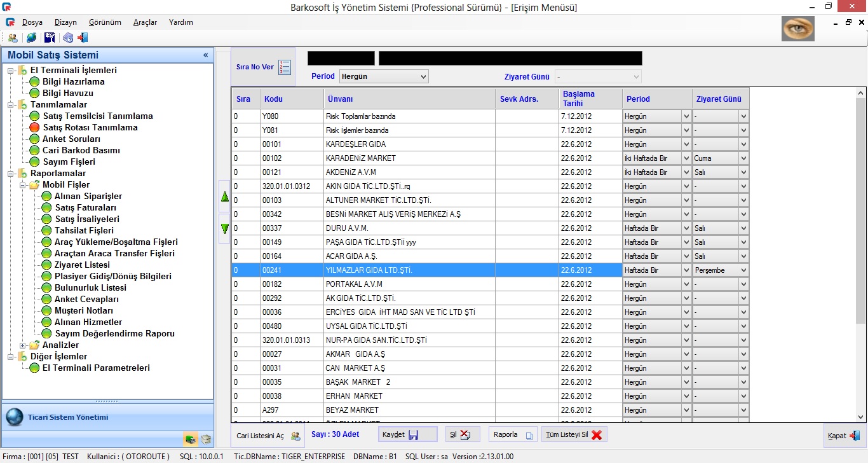Viewport: 868px width, 463px height.
Task: Collapse the Raporlamalar tree node
Action: [10, 174]
